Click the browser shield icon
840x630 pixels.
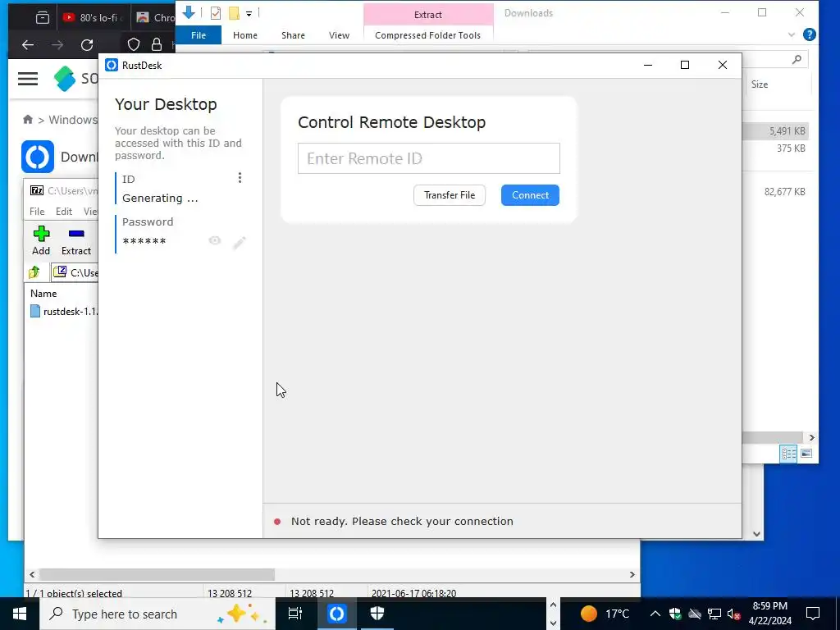coord(134,44)
